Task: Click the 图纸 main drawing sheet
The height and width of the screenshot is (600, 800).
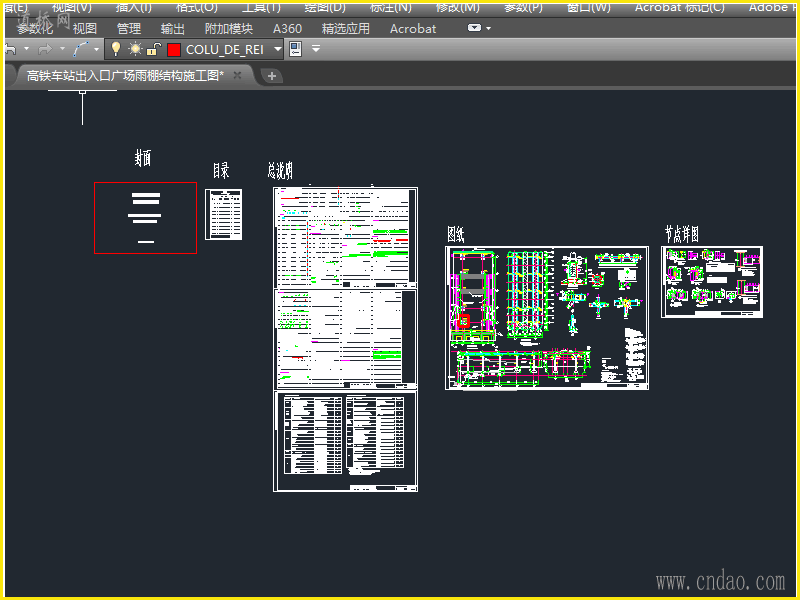Action: [547, 317]
